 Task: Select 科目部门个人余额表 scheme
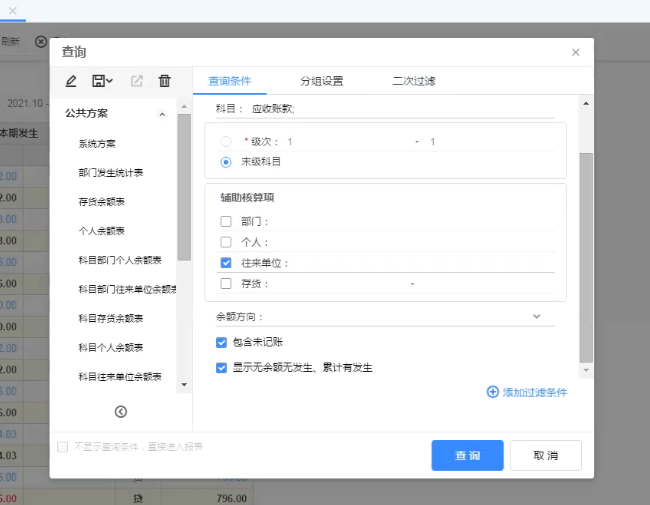click(x=120, y=260)
